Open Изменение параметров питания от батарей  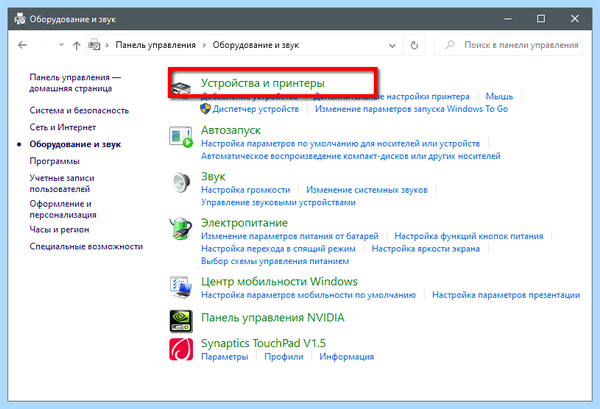(290, 236)
